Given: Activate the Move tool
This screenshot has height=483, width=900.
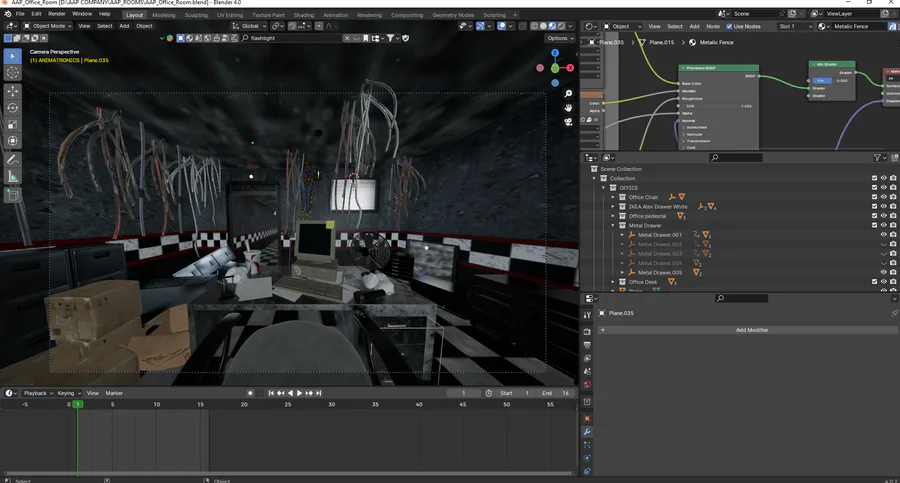Looking at the screenshot, I should pyautogui.click(x=13, y=91).
